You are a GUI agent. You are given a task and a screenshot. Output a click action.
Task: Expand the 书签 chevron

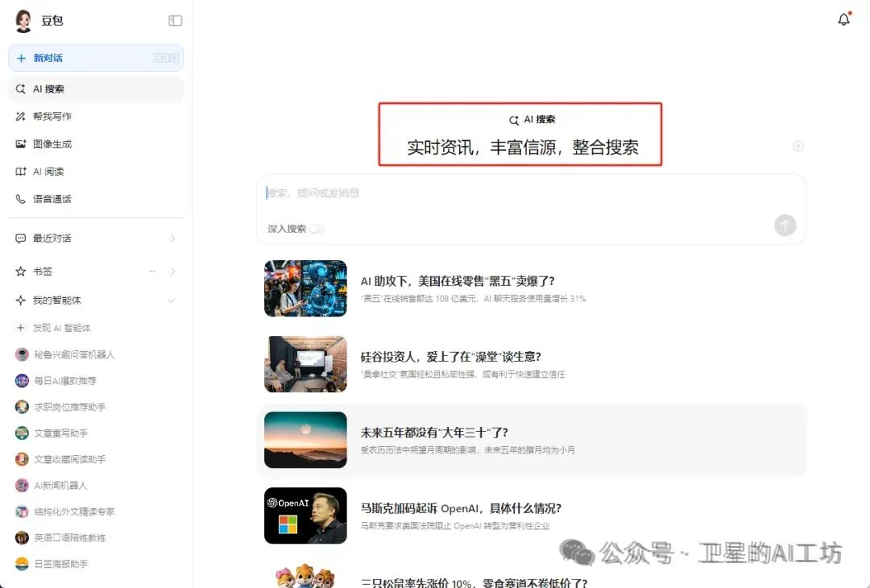172,271
